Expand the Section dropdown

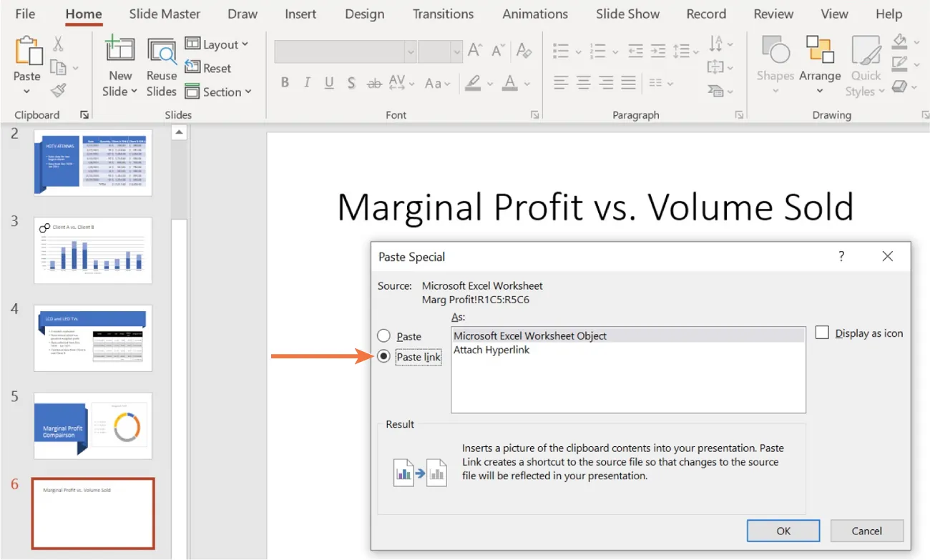(219, 92)
